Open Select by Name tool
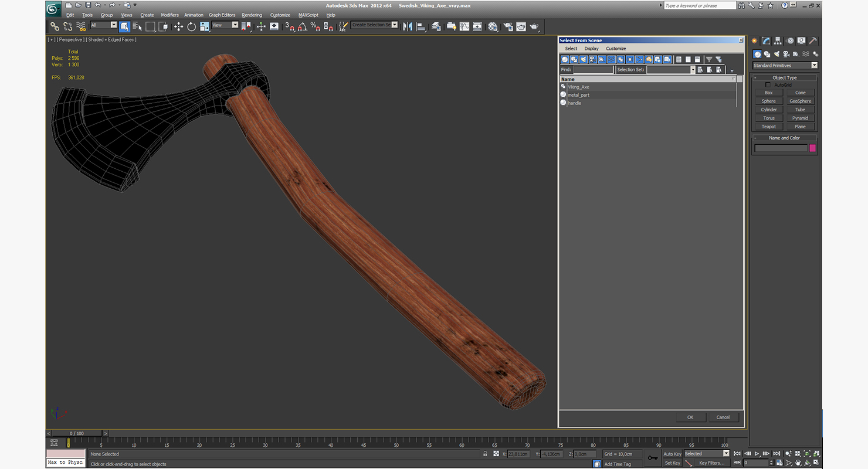The height and width of the screenshot is (469, 868). click(x=138, y=26)
